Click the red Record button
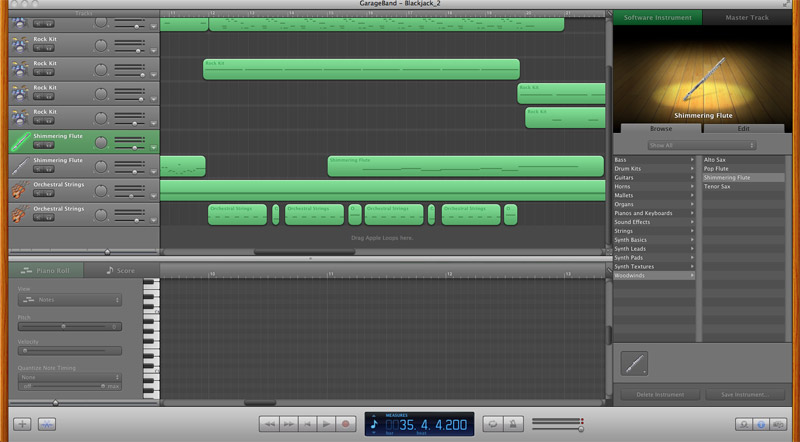Screen dimensions: 800x442 (x=345, y=424)
